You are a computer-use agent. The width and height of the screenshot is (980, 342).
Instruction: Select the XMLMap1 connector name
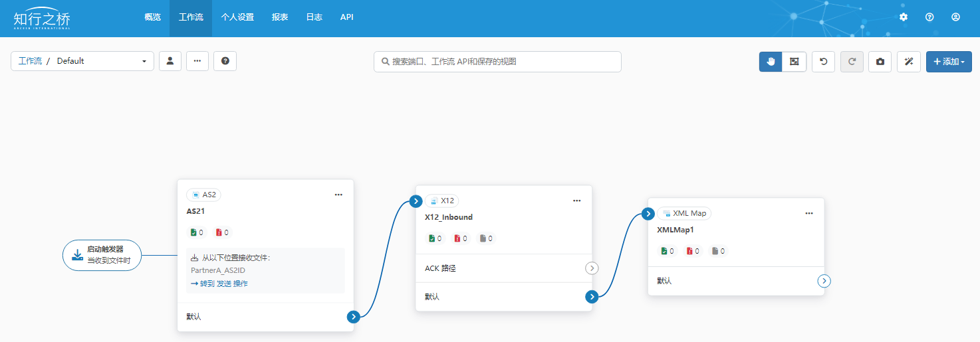675,230
